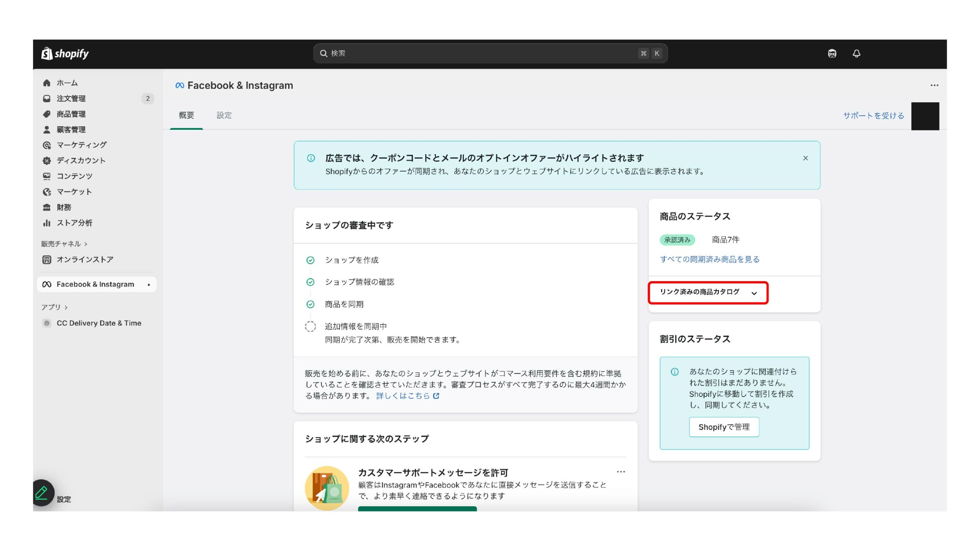Viewport: 980px width, 551px height.
Task: Click the green pencil edit floating icon
Action: (41, 492)
